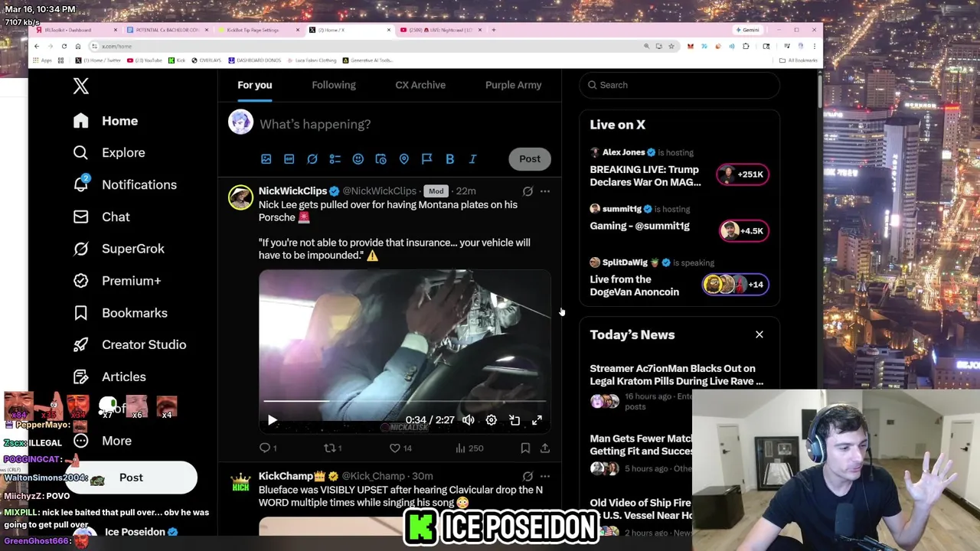Seek the video progress bar
The width and height of the screenshot is (980, 551).
405,400
